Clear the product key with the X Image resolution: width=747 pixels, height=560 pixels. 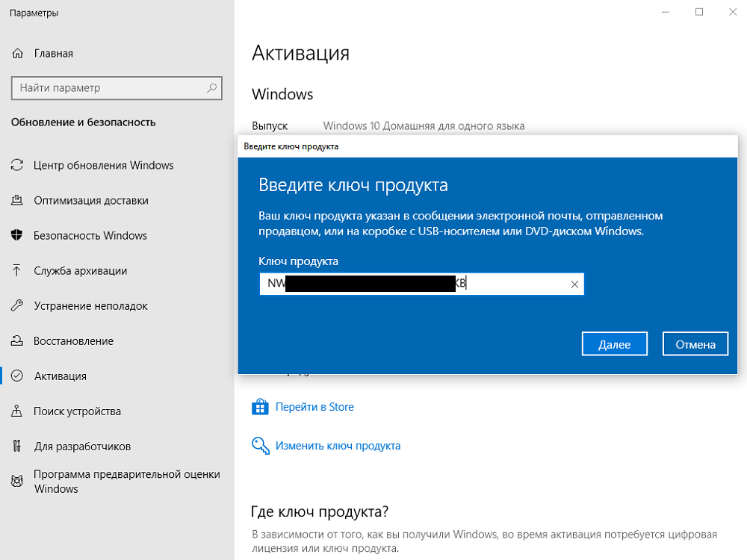[574, 284]
